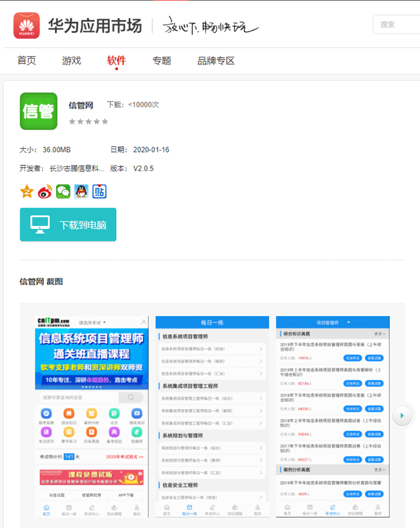This screenshot has width=420, height=528.
Task: Share to Weibo using red icon
Action: [45, 191]
